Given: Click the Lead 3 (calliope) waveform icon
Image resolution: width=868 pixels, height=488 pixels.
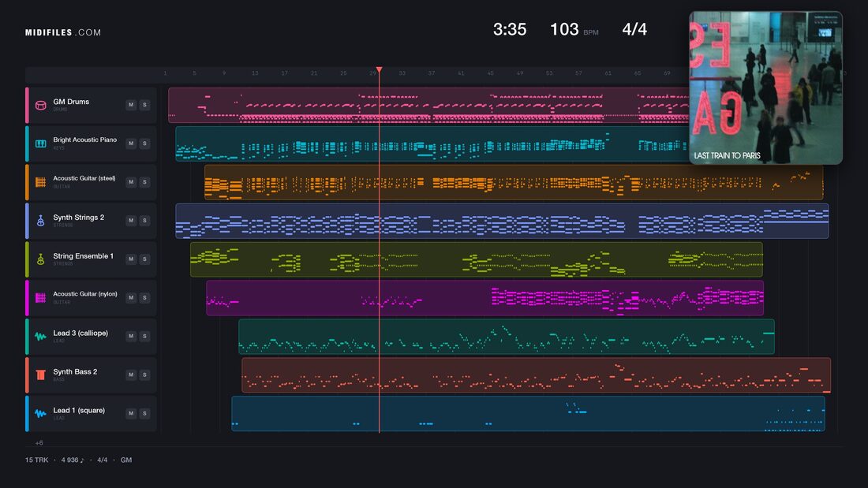Looking at the screenshot, I should pyautogui.click(x=40, y=337).
